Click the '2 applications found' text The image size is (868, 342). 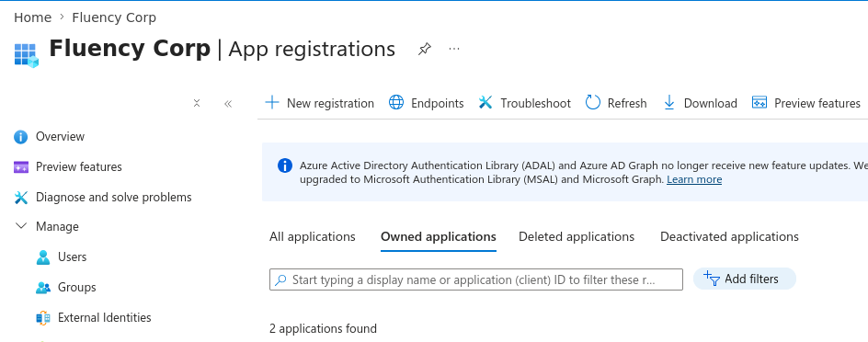point(324,329)
